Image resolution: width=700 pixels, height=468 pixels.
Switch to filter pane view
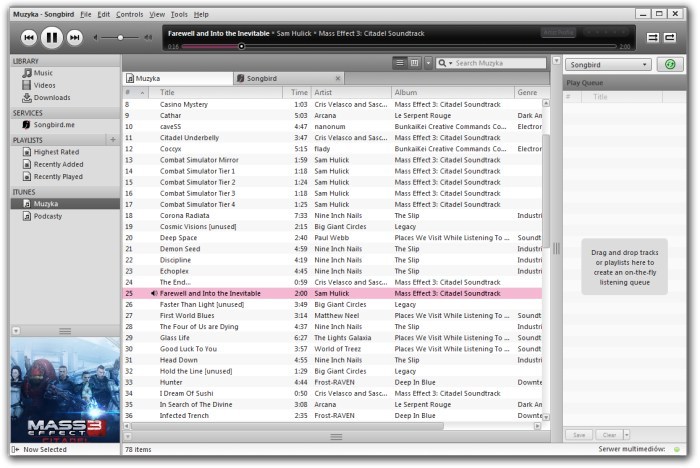[414, 63]
